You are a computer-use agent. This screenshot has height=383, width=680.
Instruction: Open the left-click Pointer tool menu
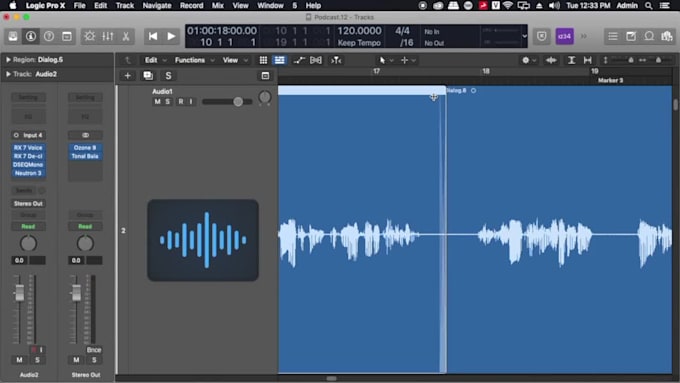point(386,60)
